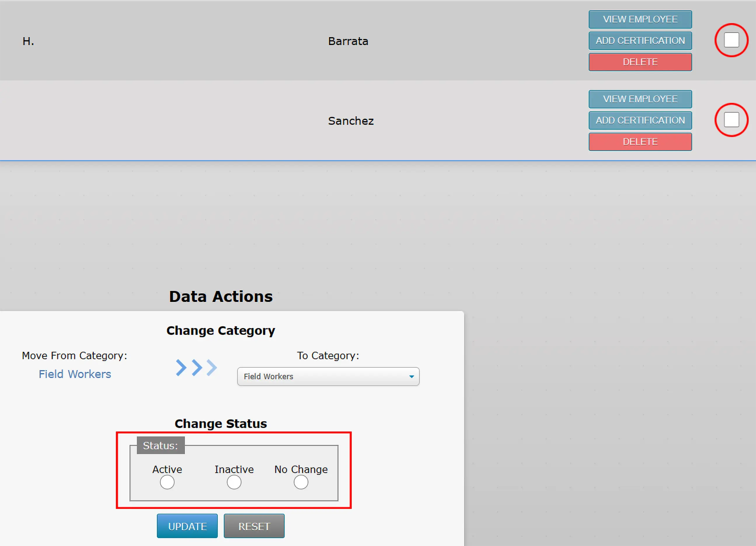Click View Employee for Barrata
The image size is (756, 546).
click(640, 19)
